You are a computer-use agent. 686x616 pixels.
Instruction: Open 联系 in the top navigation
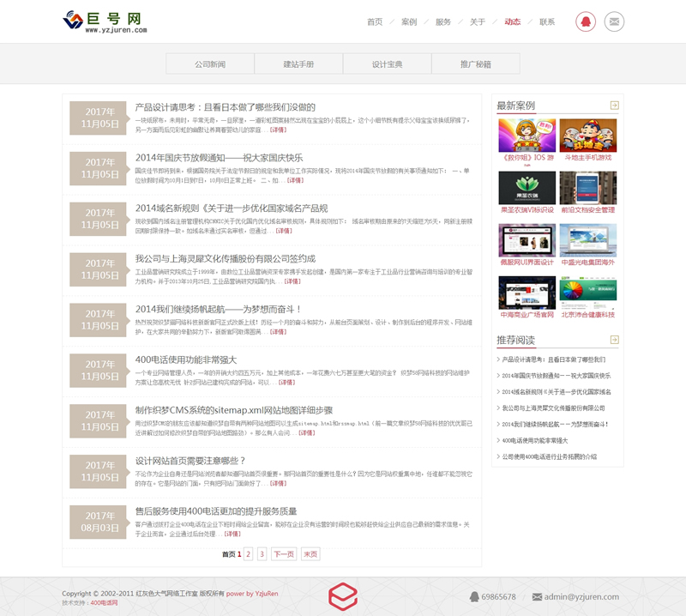547,22
